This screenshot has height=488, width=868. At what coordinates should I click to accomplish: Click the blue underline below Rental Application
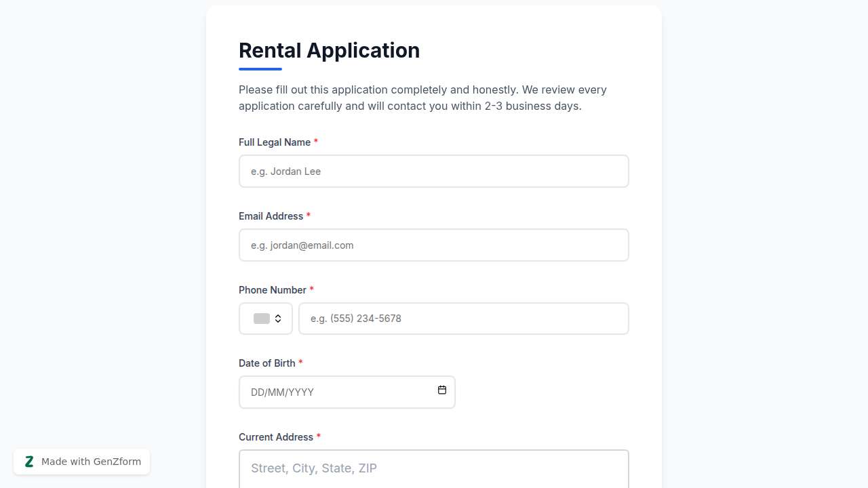(x=260, y=68)
